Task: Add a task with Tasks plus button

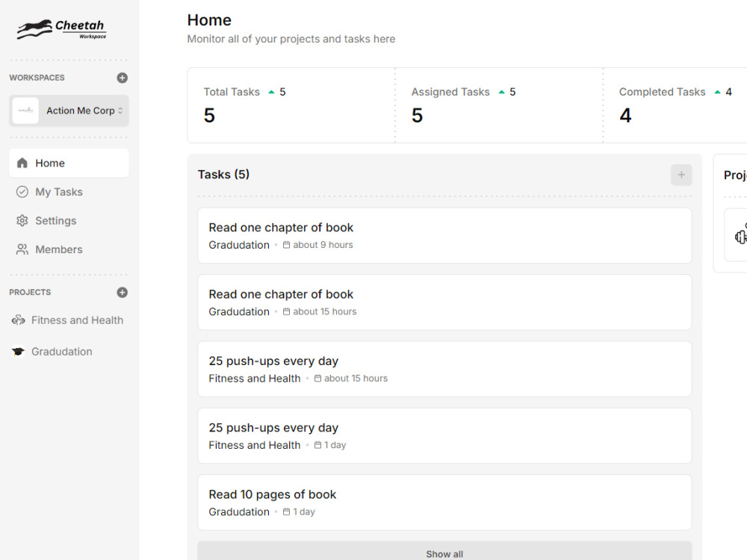Action: tap(681, 175)
